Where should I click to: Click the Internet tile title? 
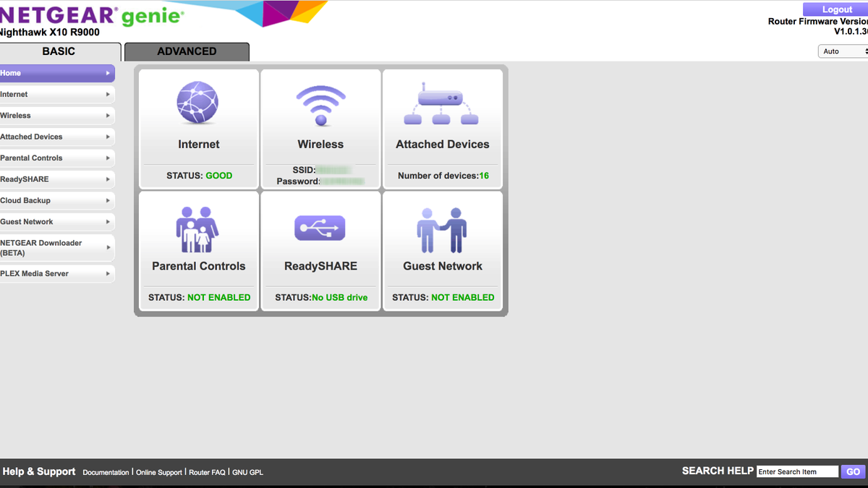coord(199,145)
